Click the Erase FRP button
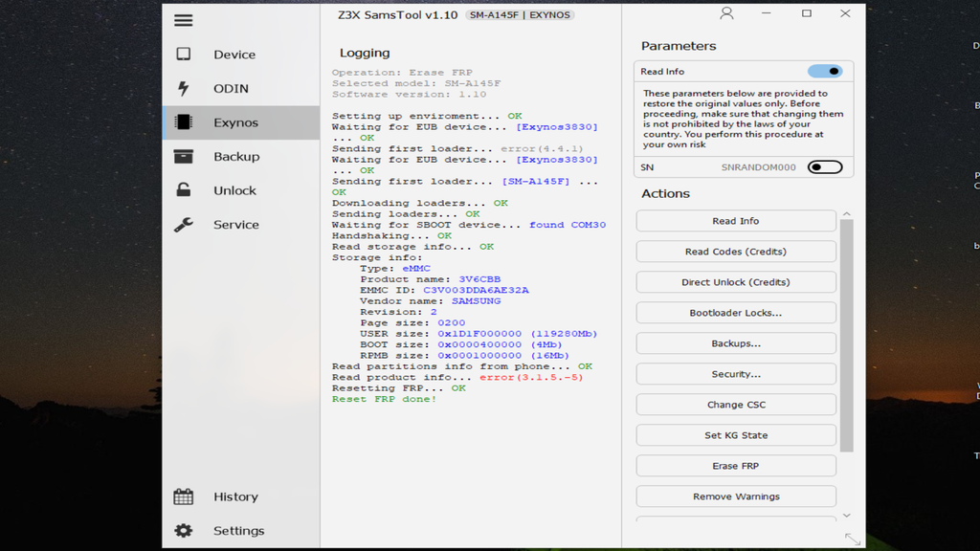The image size is (980, 551). tap(736, 466)
